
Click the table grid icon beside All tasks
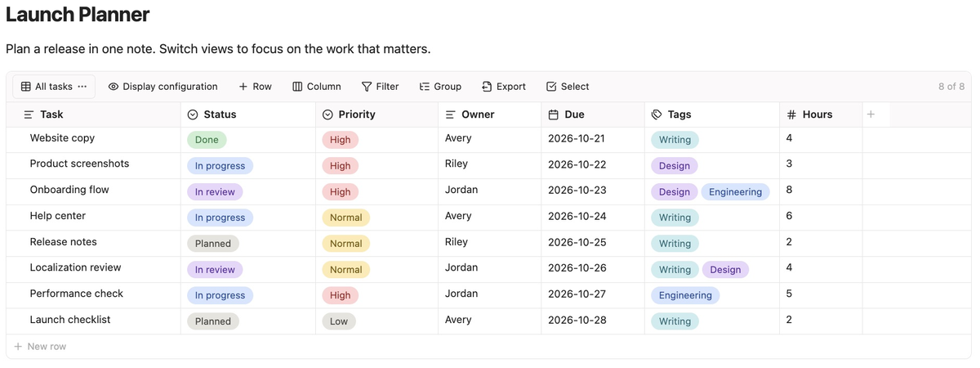[x=25, y=87]
